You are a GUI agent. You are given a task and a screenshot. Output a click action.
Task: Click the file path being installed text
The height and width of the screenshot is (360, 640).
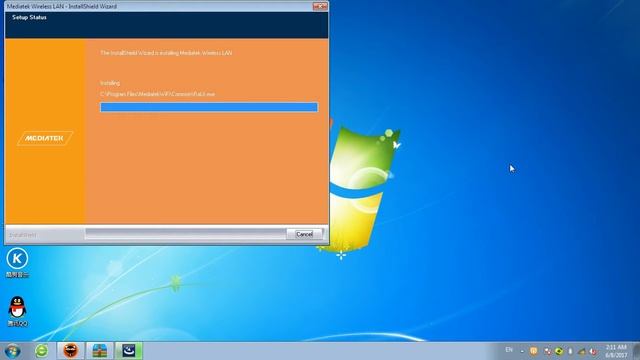158,94
